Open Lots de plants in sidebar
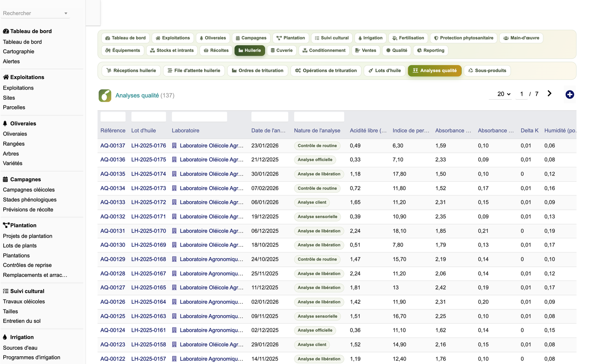This screenshot has width=589, height=364. point(20,246)
